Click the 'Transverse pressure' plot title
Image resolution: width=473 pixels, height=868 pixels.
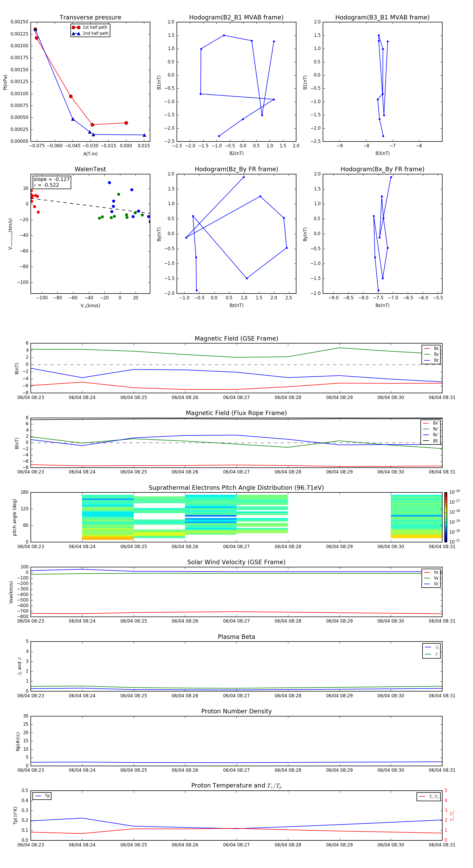(90, 17)
